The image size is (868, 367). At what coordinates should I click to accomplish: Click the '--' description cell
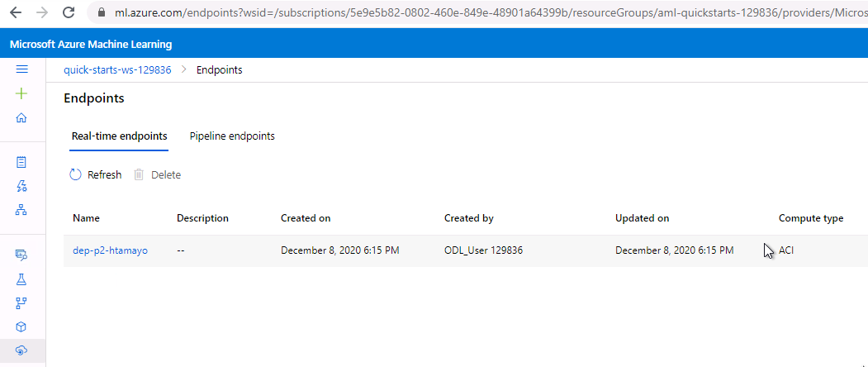(181, 250)
